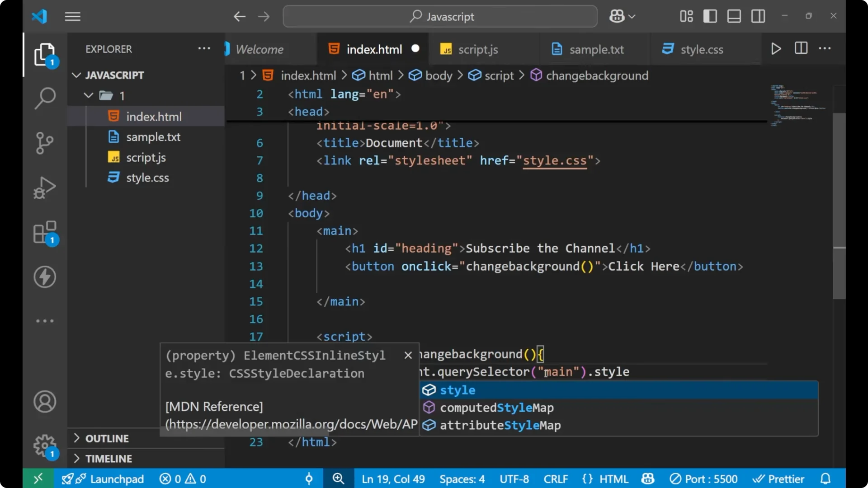Open the Source Control panel
This screenshot has width=868, height=488.
[x=44, y=143]
